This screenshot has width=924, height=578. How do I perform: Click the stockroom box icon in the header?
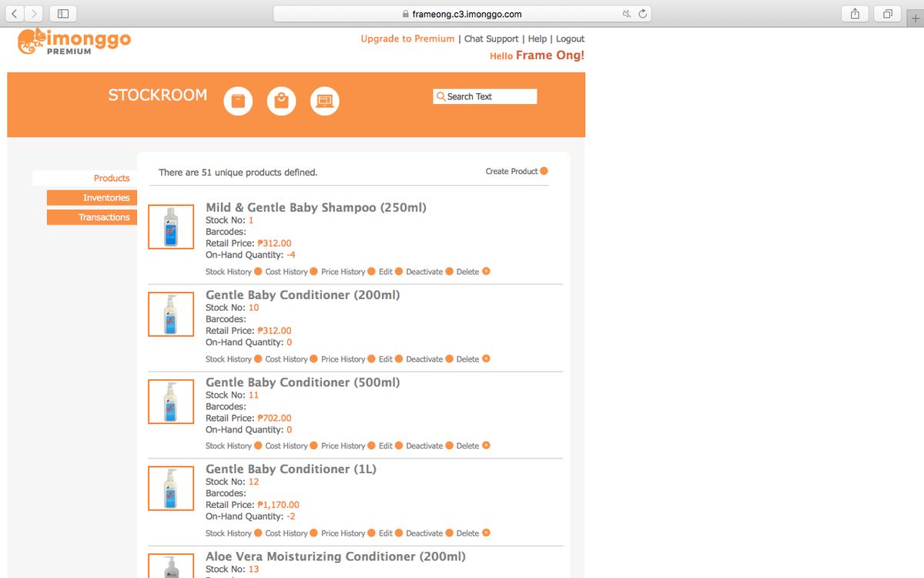point(238,100)
